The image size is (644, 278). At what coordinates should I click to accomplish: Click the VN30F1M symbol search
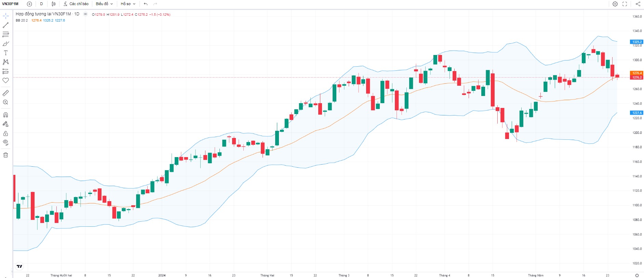[x=10, y=4]
